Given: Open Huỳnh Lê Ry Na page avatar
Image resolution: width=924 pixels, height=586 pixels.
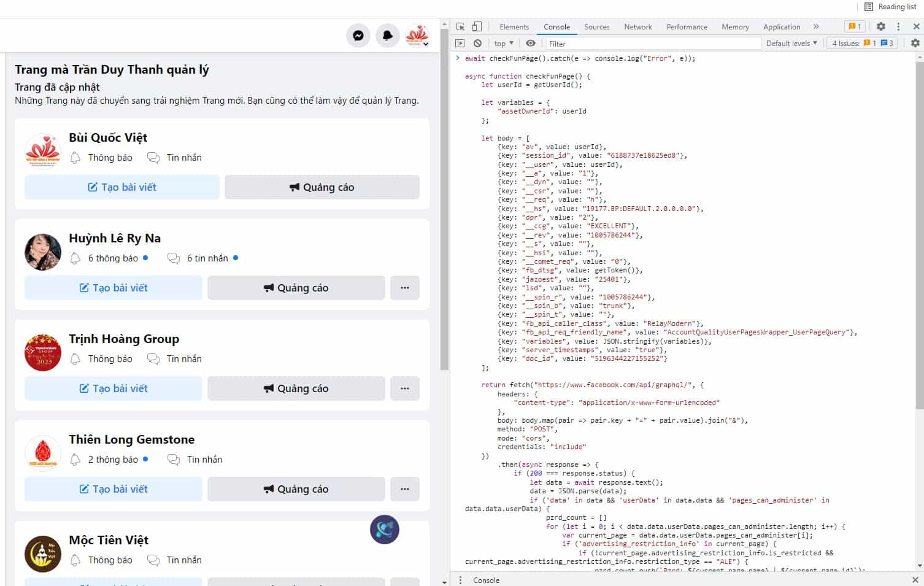Looking at the screenshot, I should 43,252.
